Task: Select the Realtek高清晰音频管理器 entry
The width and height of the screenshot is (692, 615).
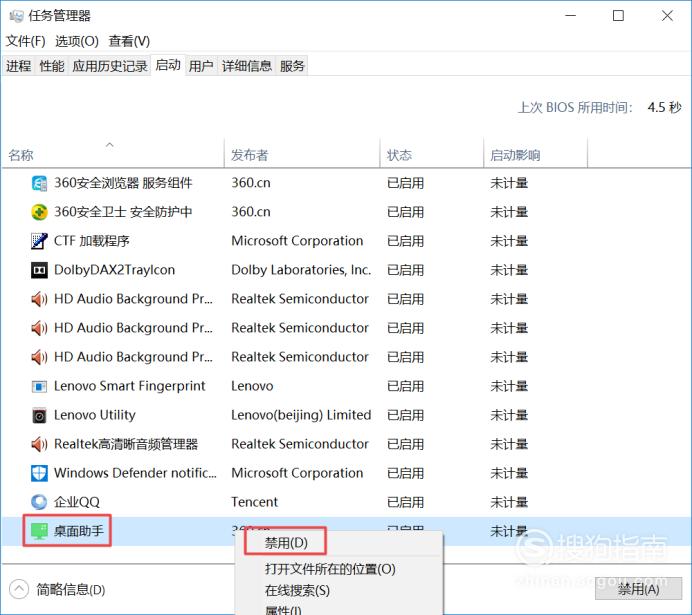Action: coord(126,444)
